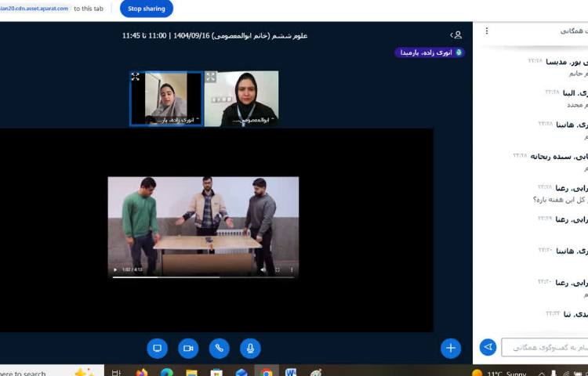This screenshot has width=588, height=376.
Task: Open ابوالمعصومی webcam name dropdown
Action: tap(253, 120)
